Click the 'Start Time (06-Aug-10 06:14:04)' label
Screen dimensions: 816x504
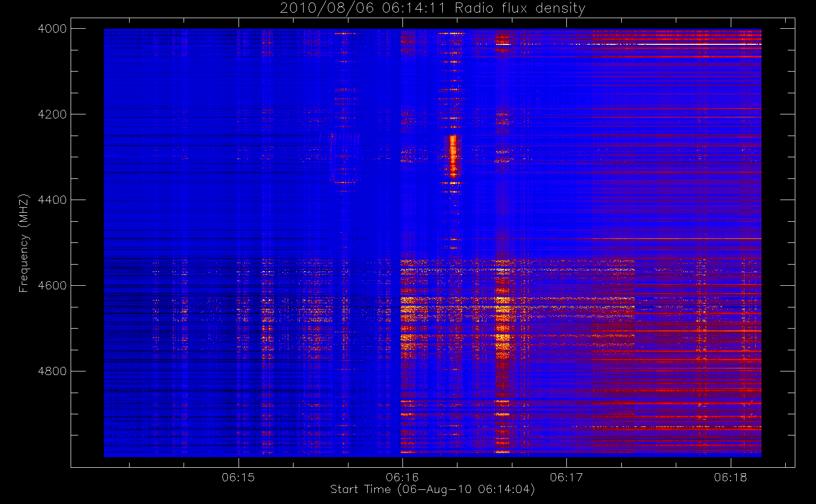click(x=433, y=489)
